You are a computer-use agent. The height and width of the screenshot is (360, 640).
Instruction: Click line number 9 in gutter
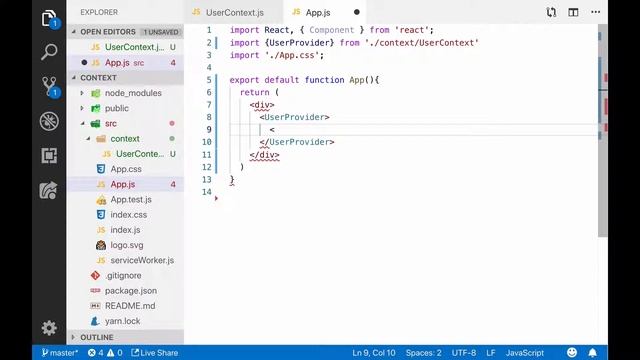[x=209, y=129]
